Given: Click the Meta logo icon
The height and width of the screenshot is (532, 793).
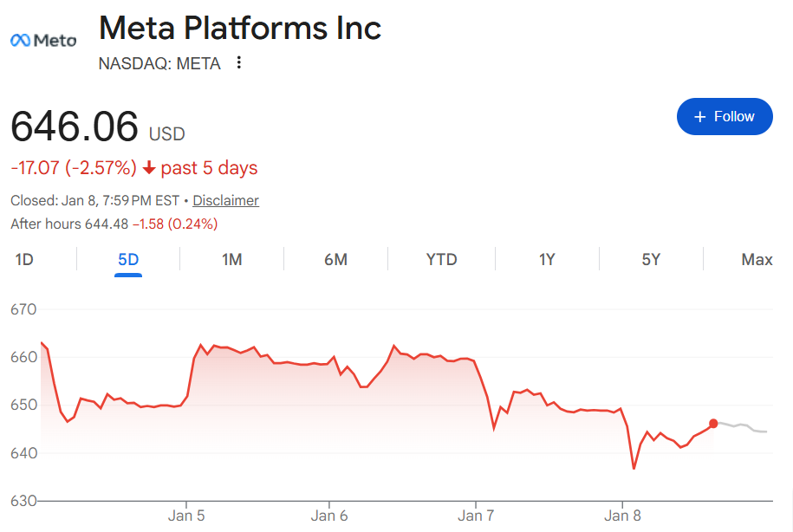Looking at the screenshot, I should (42, 40).
